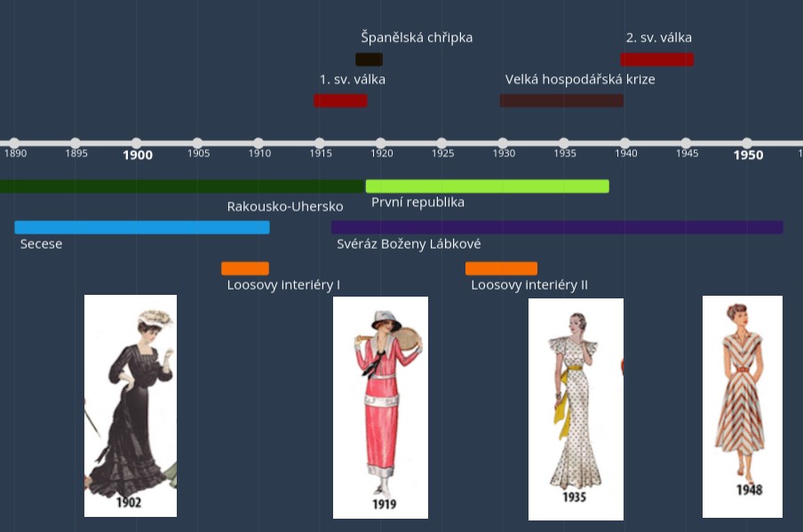Image resolution: width=803 pixels, height=532 pixels.
Task: Click the Secese label
Action: pyautogui.click(x=41, y=244)
